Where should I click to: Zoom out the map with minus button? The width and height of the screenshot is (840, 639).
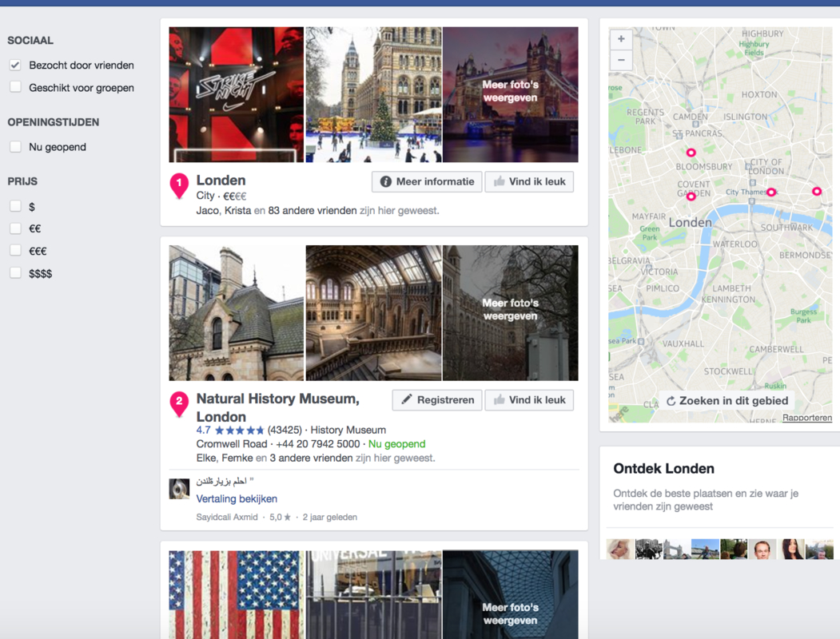coord(621,59)
